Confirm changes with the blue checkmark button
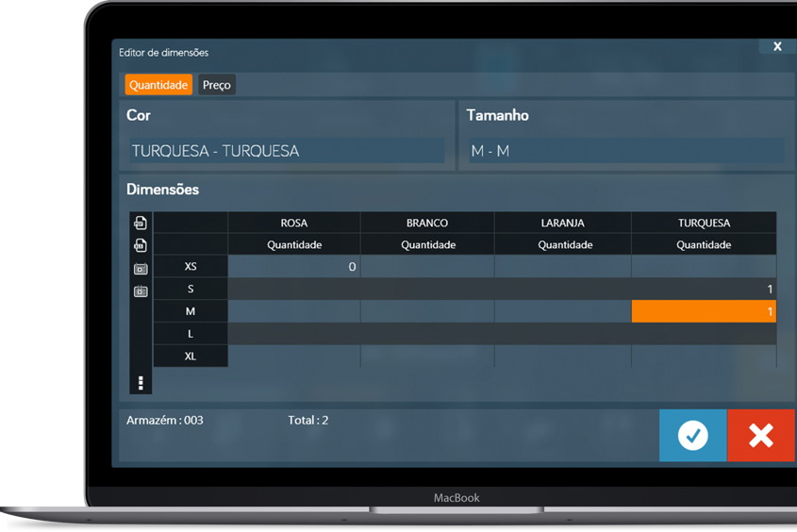Image resolution: width=797 pixels, height=532 pixels. click(x=692, y=435)
